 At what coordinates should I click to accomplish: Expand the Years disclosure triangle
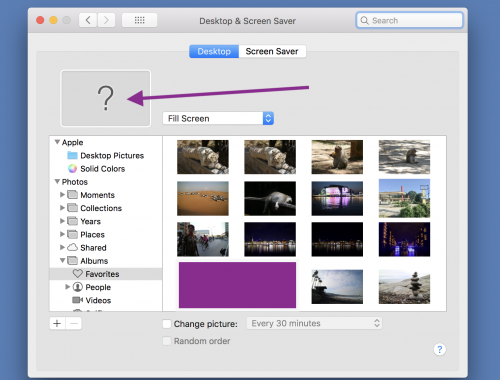62,221
